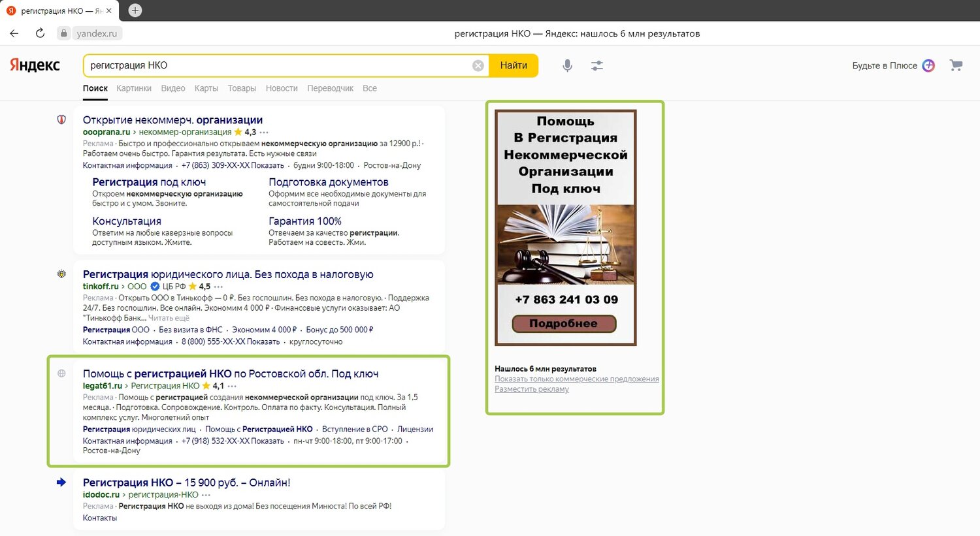
Task: Open search settings sliders icon
Action: [596, 65]
